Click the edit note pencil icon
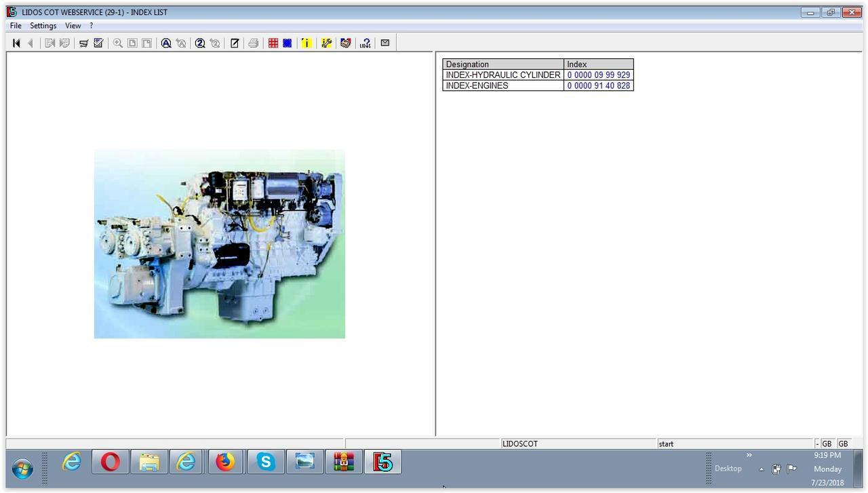Image resolution: width=868 pixels, height=493 pixels. click(x=235, y=43)
